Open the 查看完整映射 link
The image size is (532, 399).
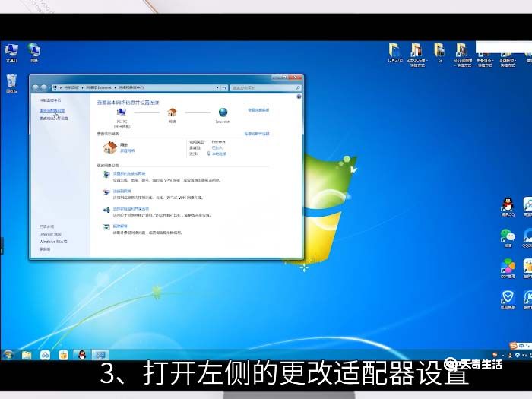[258, 110]
